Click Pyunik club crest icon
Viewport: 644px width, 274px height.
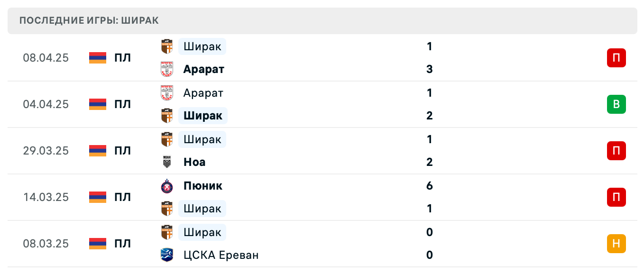(167, 186)
